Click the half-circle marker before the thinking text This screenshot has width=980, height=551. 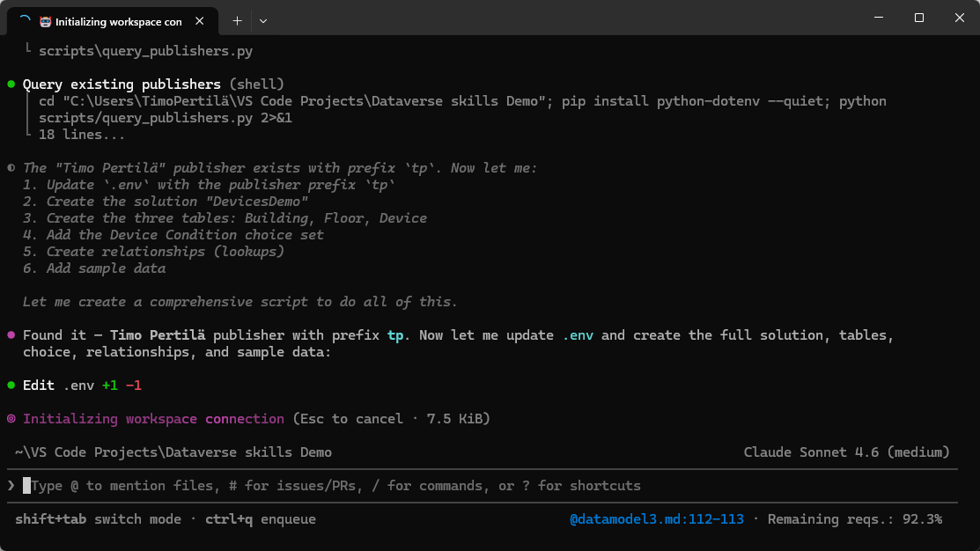(11, 168)
